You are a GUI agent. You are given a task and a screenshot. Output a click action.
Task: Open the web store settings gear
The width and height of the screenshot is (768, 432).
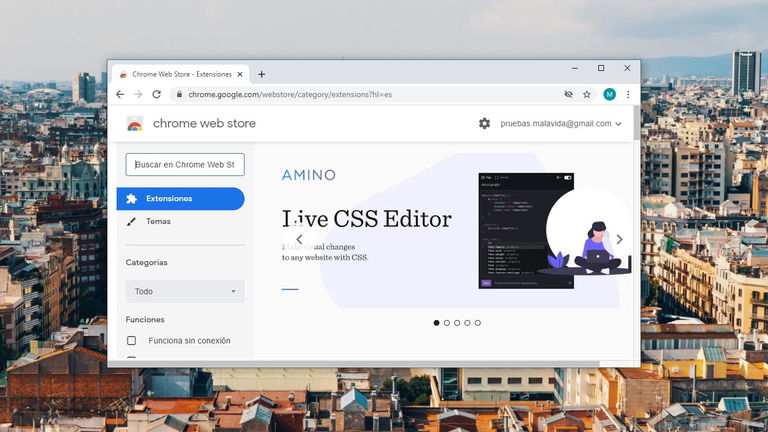[x=484, y=123]
